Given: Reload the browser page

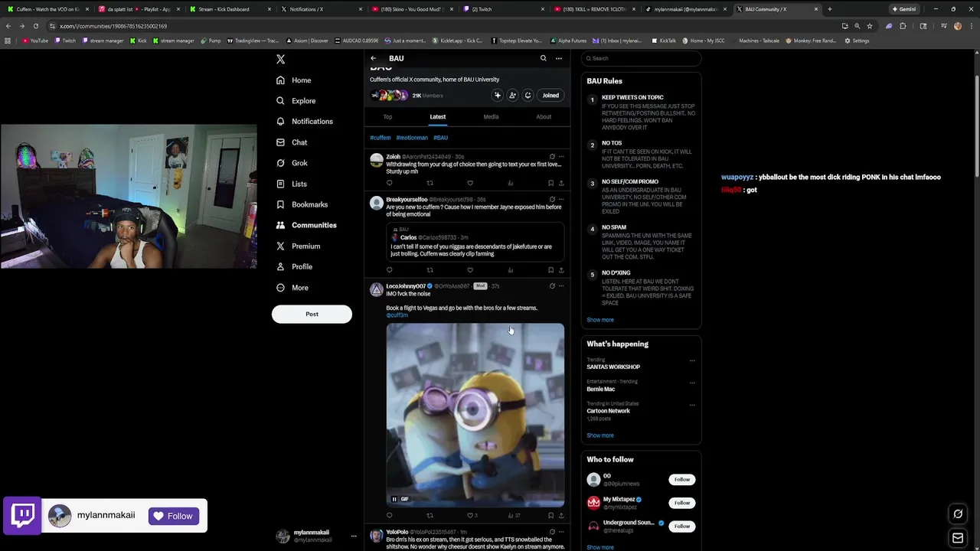Looking at the screenshot, I should point(35,26).
